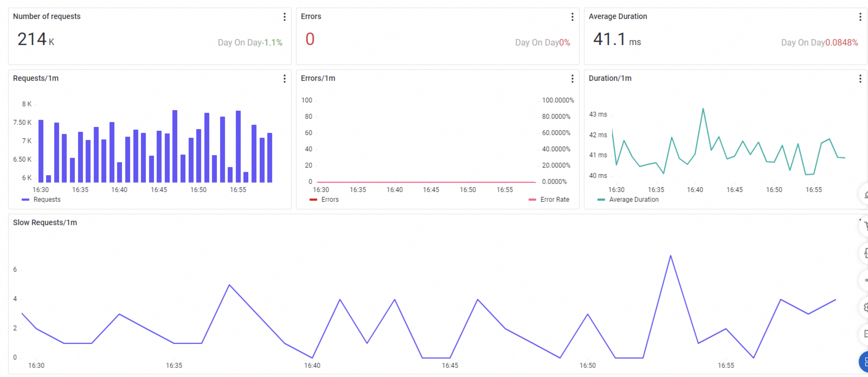Image resolution: width=868 pixels, height=377 pixels.
Task: Click the Duration chart spike near 16:41
Action: [x=703, y=108]
